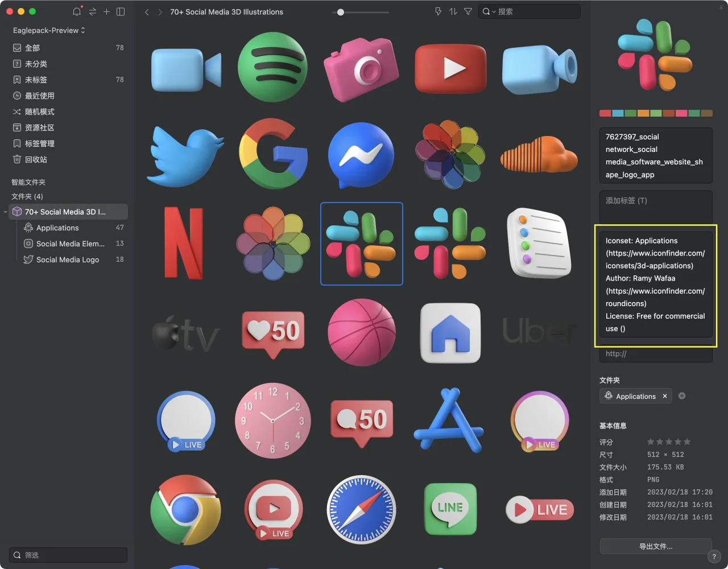Click the switch library arrows icon
Image resolution: width=728 pixels, height=569 pixels.
(x=92, y=11)
